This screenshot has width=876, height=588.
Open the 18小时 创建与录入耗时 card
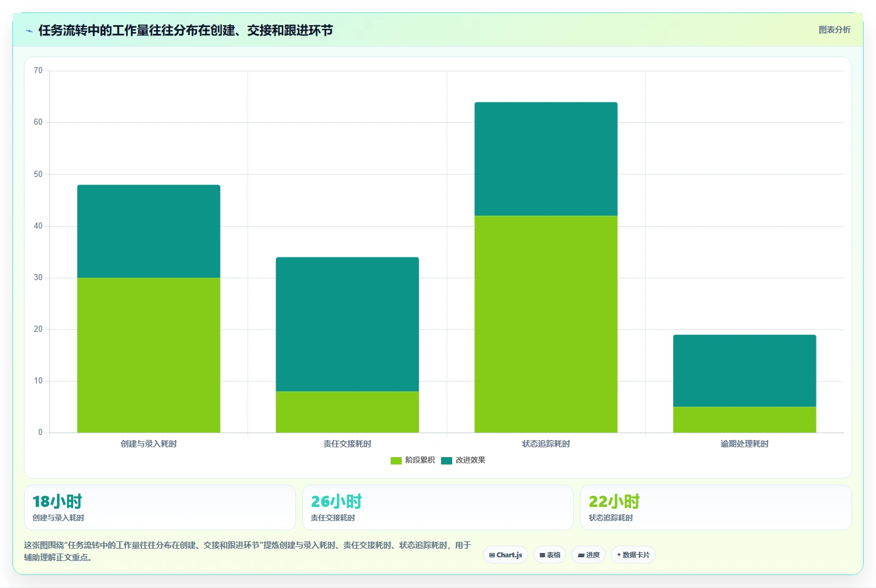160,508
